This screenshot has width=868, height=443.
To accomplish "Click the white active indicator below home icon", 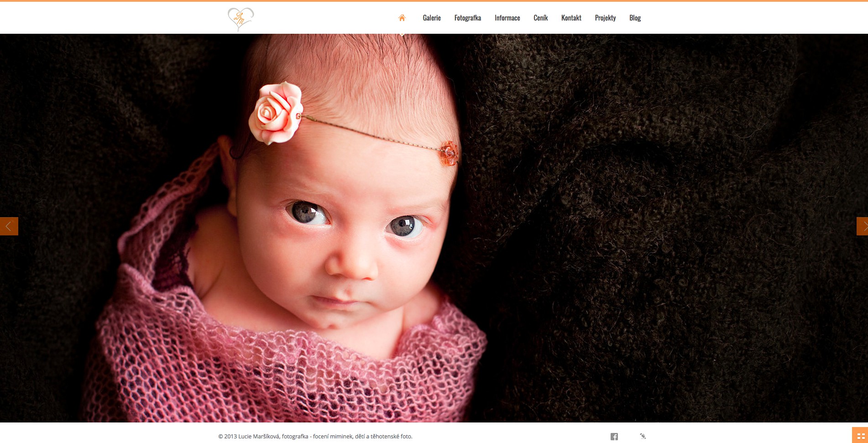I will tap(402, 34).
